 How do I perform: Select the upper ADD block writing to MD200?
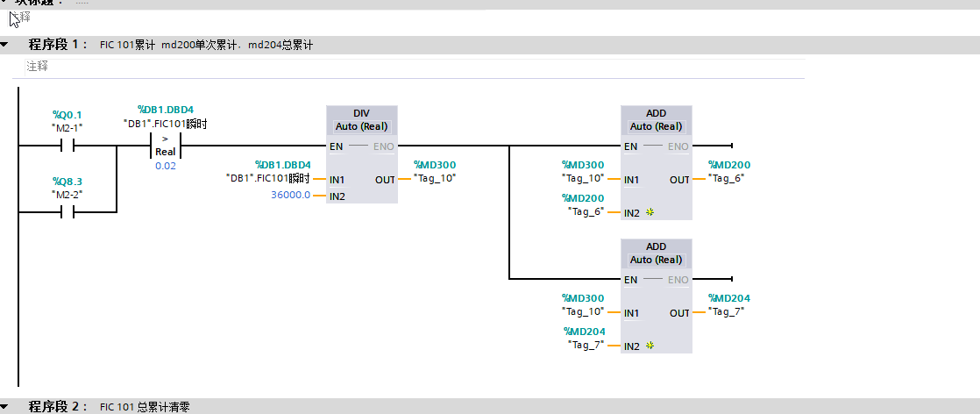click(656, 114)
